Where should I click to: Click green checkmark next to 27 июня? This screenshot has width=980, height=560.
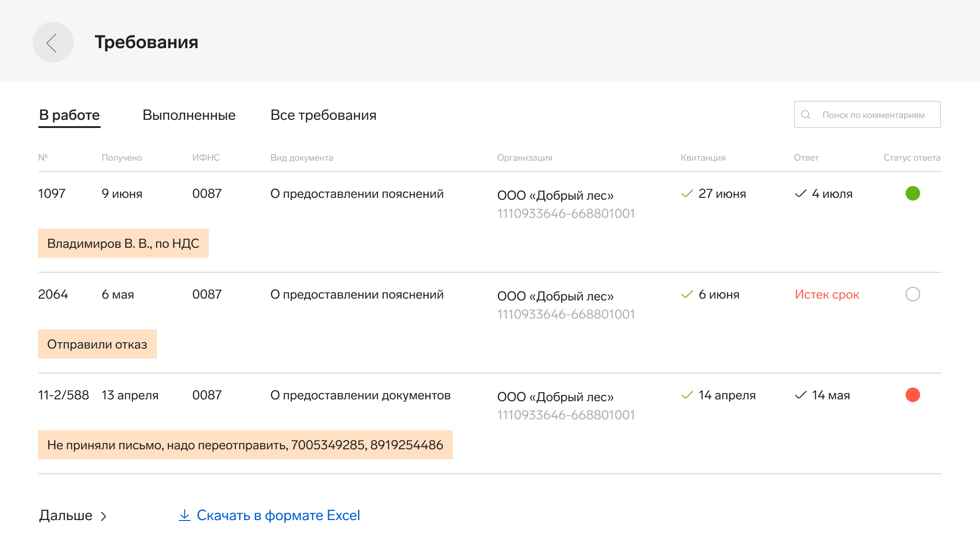pyautogui.click(x=687, y=194)
